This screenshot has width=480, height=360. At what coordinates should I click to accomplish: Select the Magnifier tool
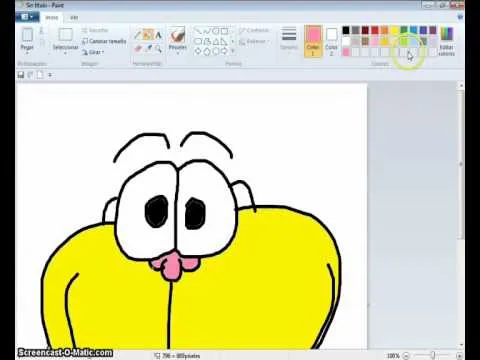158,49
